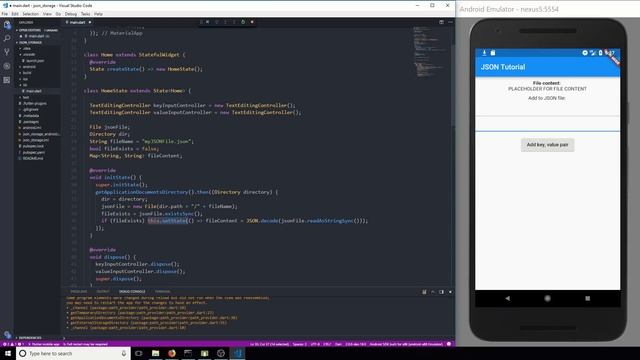Open the Help menu
This screenshot has height=360, width=640.
[98, 14]
